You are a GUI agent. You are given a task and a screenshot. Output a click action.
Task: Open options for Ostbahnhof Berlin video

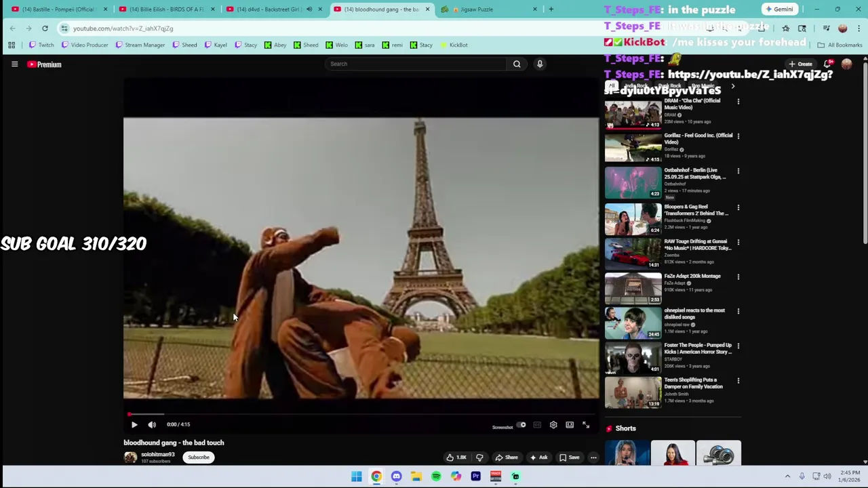coord(738,171)
